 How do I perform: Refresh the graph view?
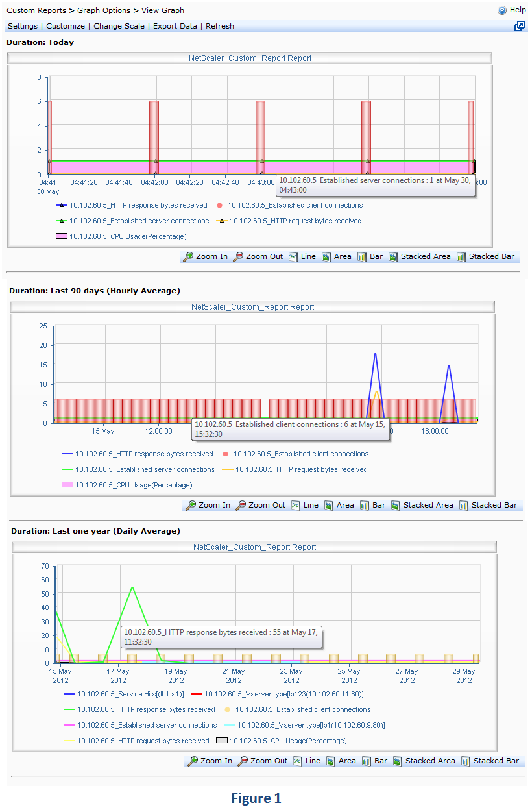(220, 26)
